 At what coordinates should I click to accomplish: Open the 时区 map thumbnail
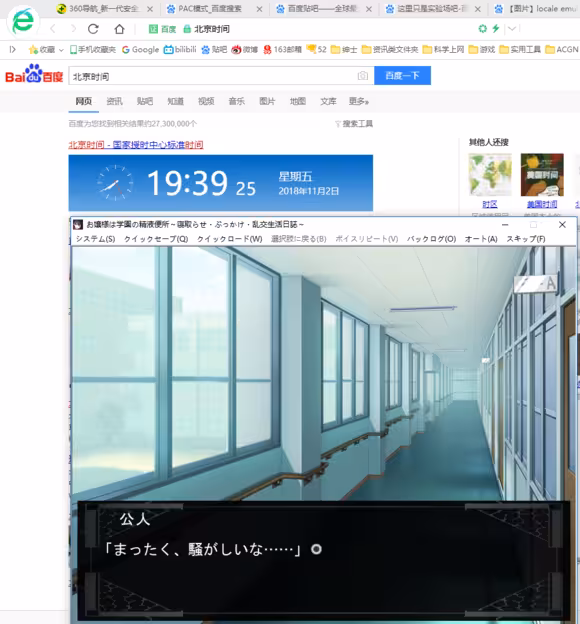(x=490, y=175)
